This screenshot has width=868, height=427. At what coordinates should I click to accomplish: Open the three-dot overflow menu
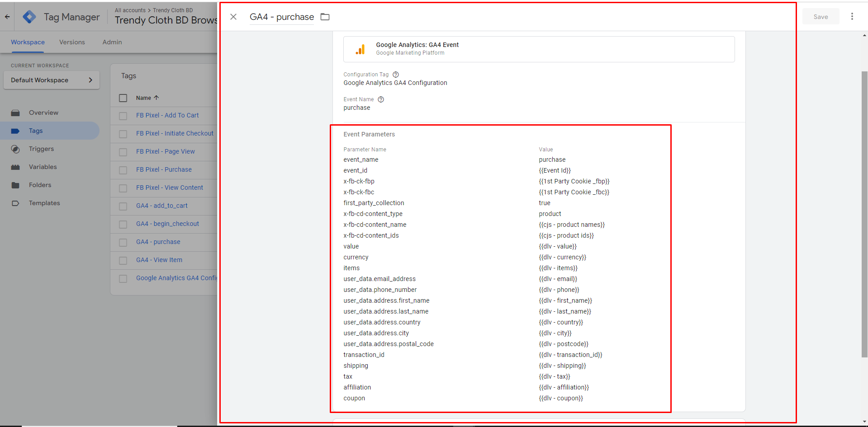pos(852,16)
